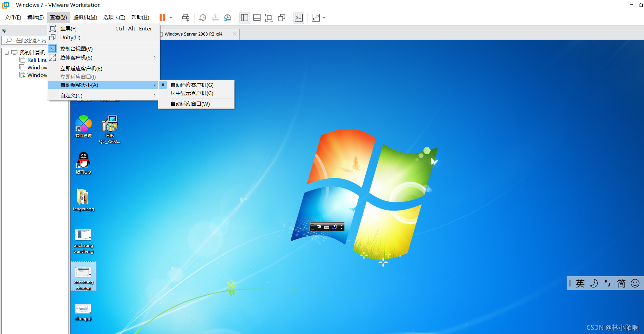Click the tengxunqq folder icon
Viewport: 644px width, 334px height.
[83, 200]
